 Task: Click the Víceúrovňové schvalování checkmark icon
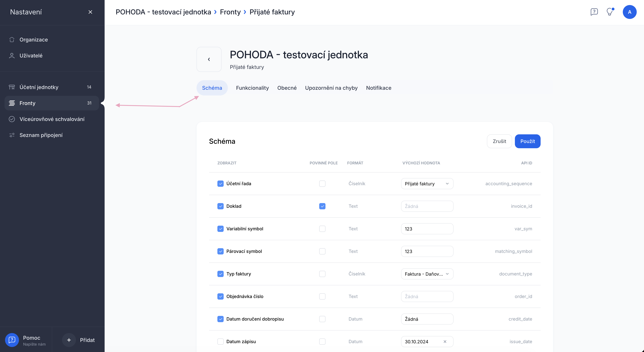[x=12, y=119]
